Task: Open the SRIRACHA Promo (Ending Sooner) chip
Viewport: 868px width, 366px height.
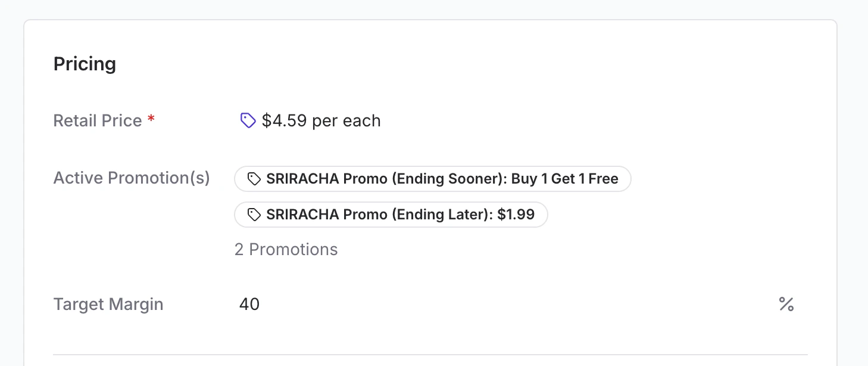Action: coord(432,179)
